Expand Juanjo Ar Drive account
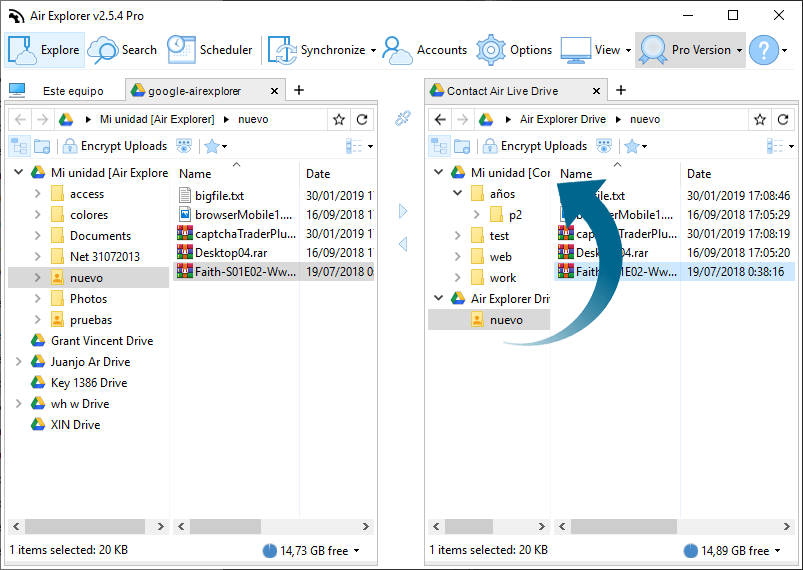Screen dimensions: 803x570 coord(18,362)
